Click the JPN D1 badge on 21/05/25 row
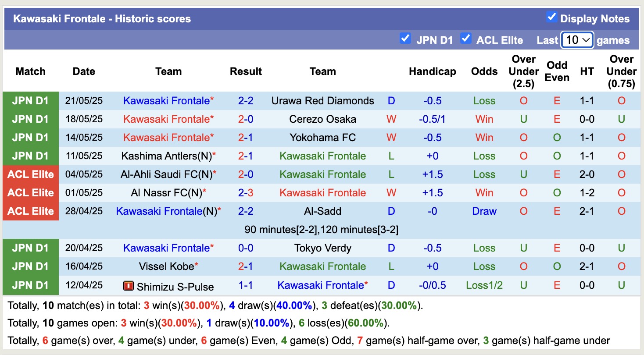 point(30,100)
